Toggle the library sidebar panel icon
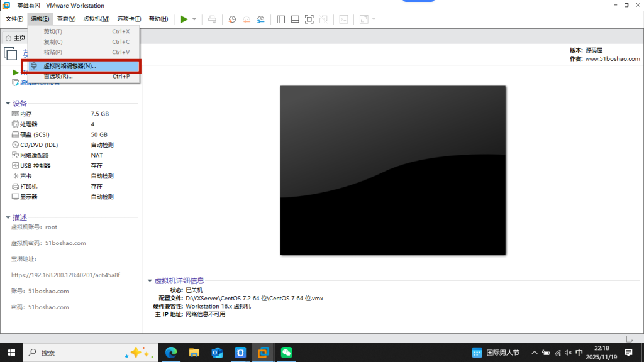The width and height of the screenshot is (644, 362). tap(280, 19)
